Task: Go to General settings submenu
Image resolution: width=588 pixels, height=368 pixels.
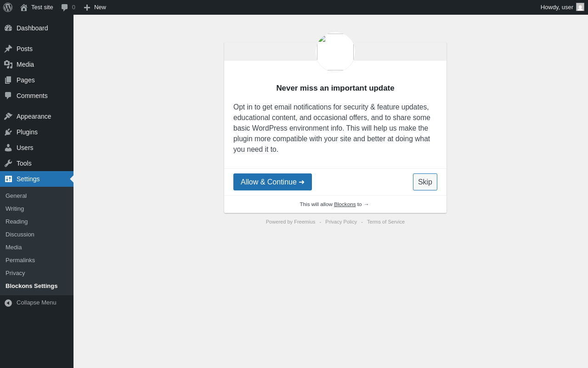Action: pos(16,195)
